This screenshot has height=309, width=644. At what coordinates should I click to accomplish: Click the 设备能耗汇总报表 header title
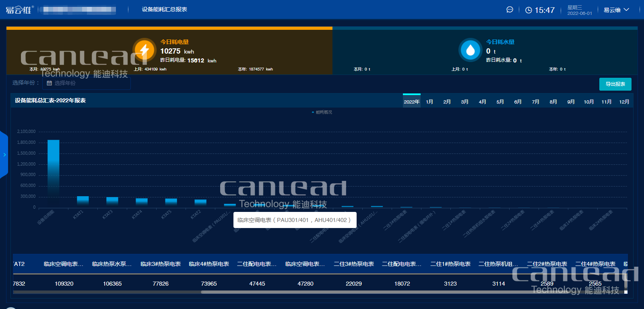164,9
